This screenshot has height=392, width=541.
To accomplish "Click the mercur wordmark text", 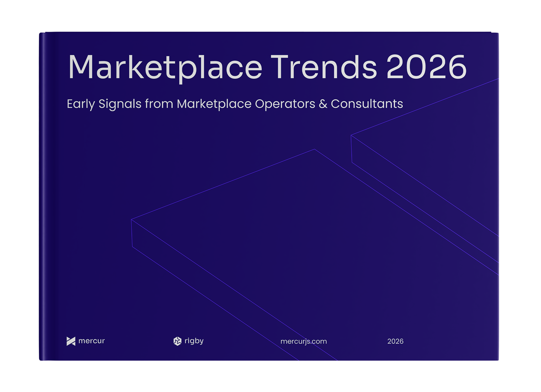I will coord(92,341).
